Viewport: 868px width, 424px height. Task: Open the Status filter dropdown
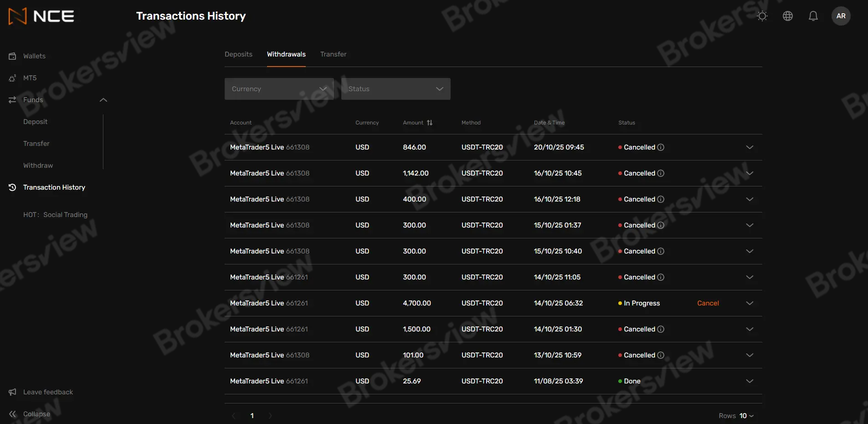pyautogui.click(x=395, y=89)
